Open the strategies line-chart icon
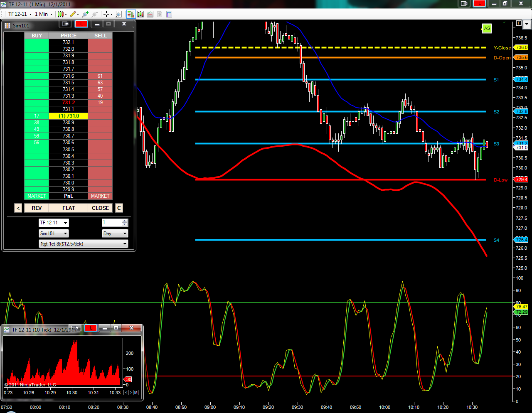The width and height of the screenshot is (532, 413). point(150,14)
